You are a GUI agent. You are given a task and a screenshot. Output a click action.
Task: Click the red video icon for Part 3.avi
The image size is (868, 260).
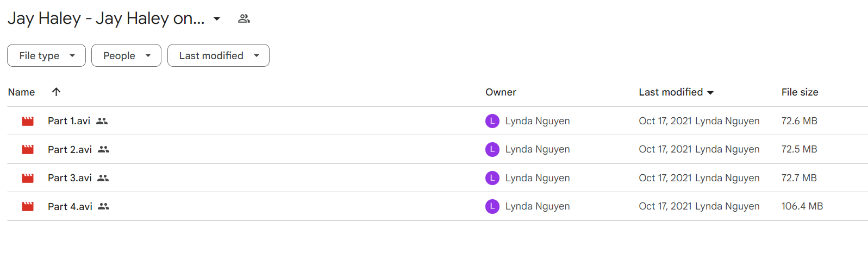coord(28,178)
